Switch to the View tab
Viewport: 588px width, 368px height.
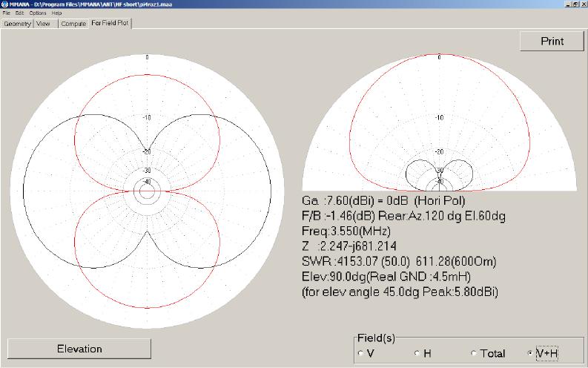pyautogui.click(x=44, y=24)
